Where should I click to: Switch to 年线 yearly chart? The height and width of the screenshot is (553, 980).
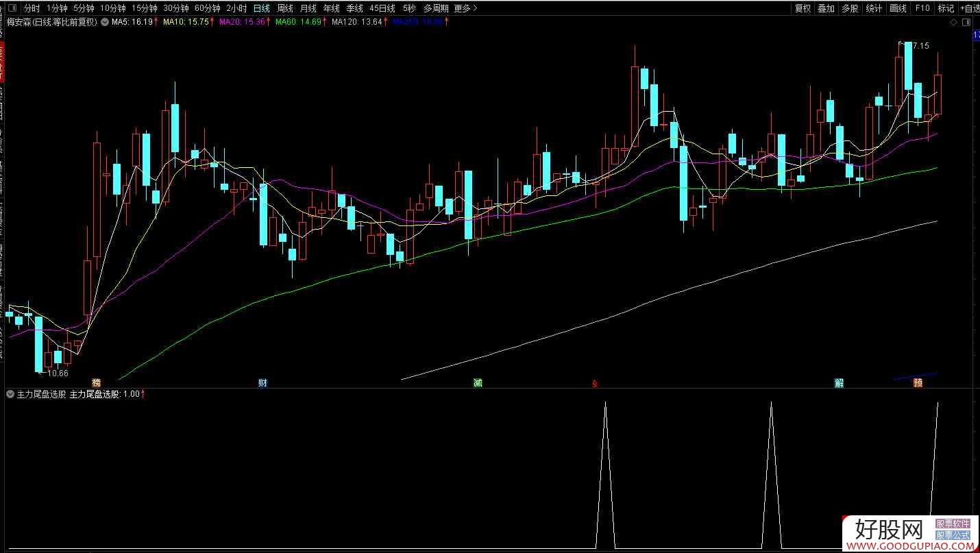(x=331, y=8)
